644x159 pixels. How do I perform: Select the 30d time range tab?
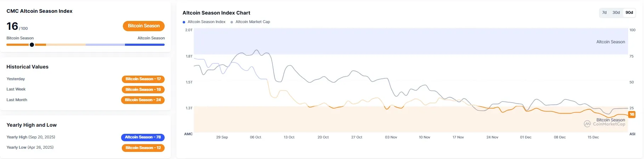point(616,12)
